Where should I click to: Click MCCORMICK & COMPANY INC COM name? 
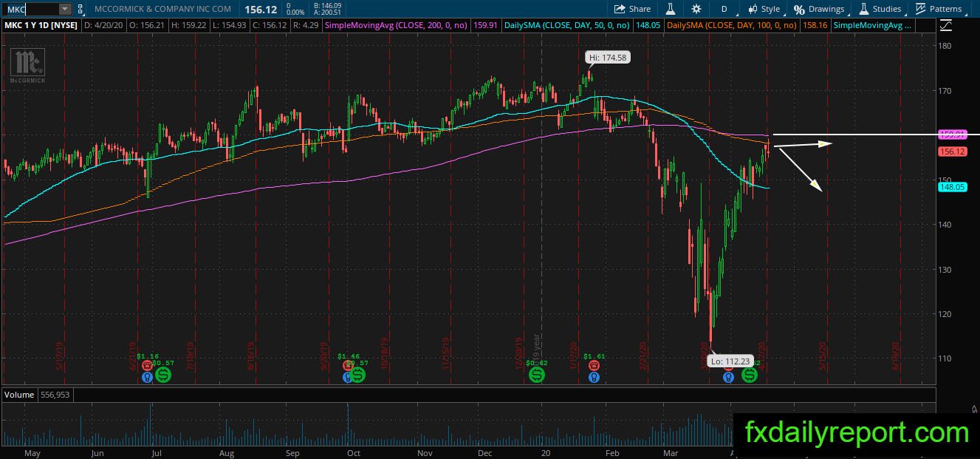[x=162, y=9]
